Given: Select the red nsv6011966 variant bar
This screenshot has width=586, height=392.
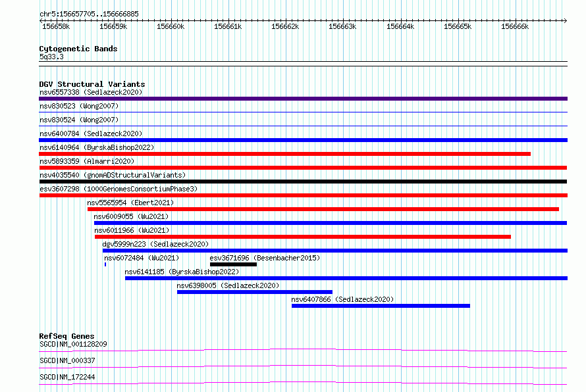Looking at the screenshot, I should (x=303, y=237).
